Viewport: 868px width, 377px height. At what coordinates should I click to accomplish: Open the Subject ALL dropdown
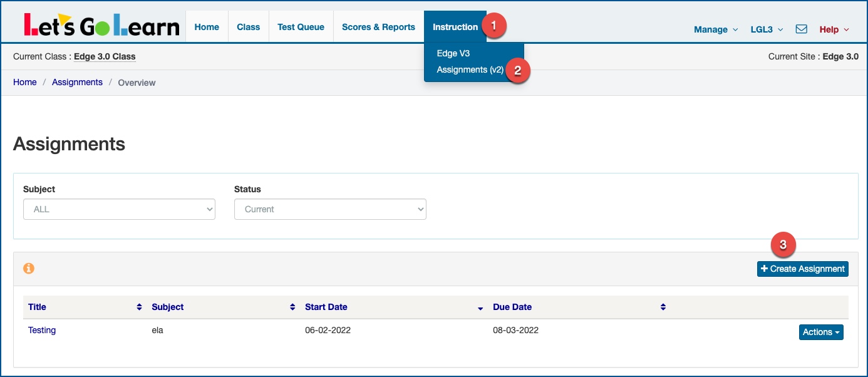pyautogui.click(x=119, y=209)
